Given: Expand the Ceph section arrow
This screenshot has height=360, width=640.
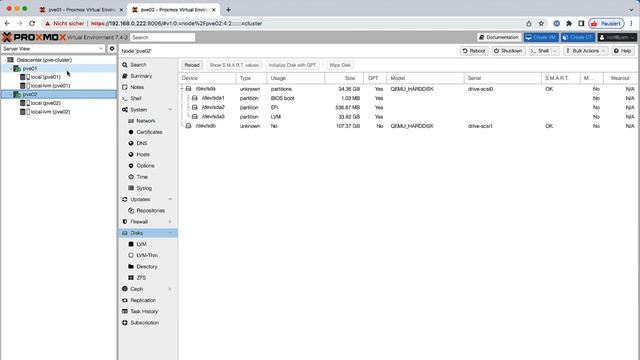Looking at the screenshot, I should coord(170,289).
